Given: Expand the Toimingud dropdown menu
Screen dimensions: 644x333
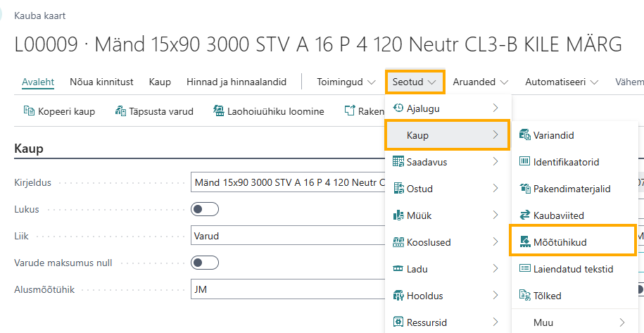Looking at the screenshot, I should click(346, 82).
